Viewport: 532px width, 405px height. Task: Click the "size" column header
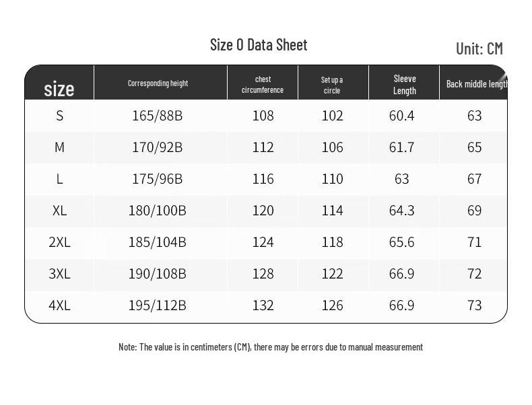click(x=59, y=89)
